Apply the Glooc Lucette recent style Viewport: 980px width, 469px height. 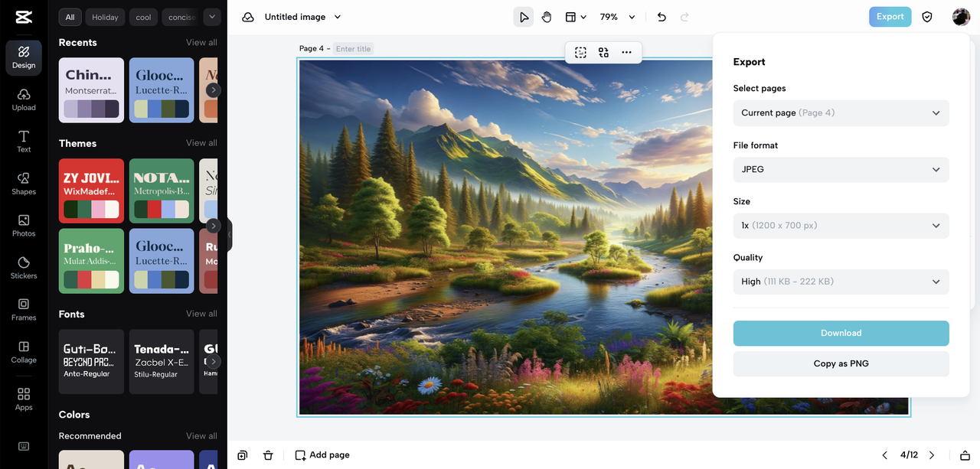(162, 90)
